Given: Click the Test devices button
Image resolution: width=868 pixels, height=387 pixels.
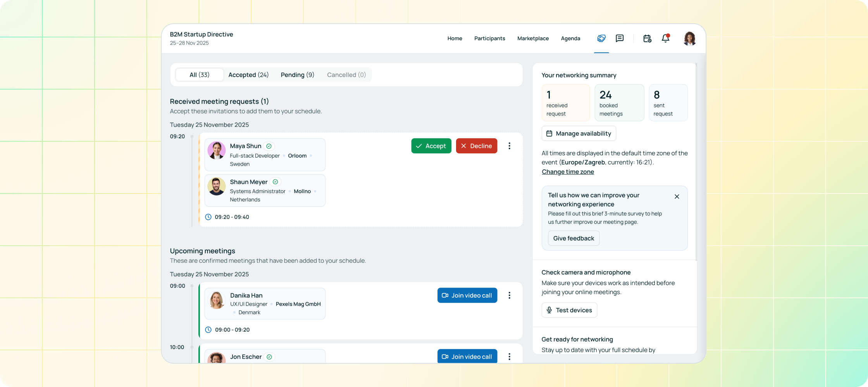Looking at the screenshot, I should (x=569, y=310).
